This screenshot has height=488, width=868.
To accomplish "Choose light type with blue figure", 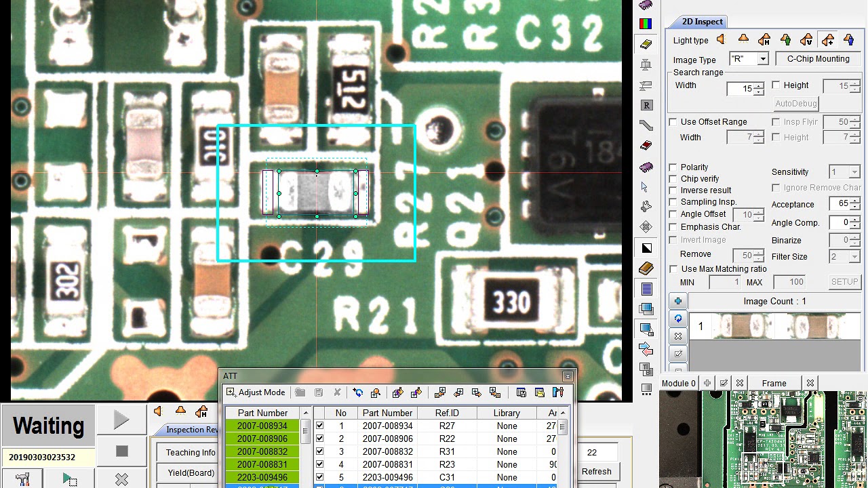I will click(x=848, y=40).
